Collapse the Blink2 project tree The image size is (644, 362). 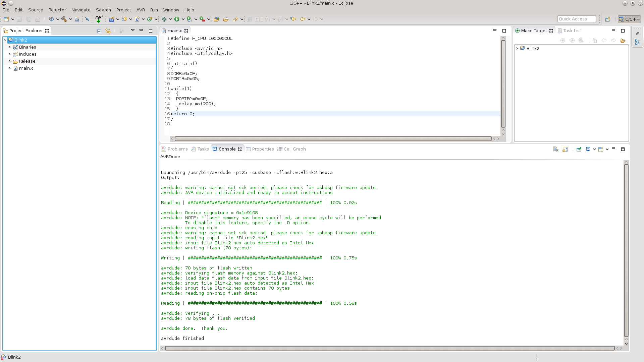tap(5, 40)
